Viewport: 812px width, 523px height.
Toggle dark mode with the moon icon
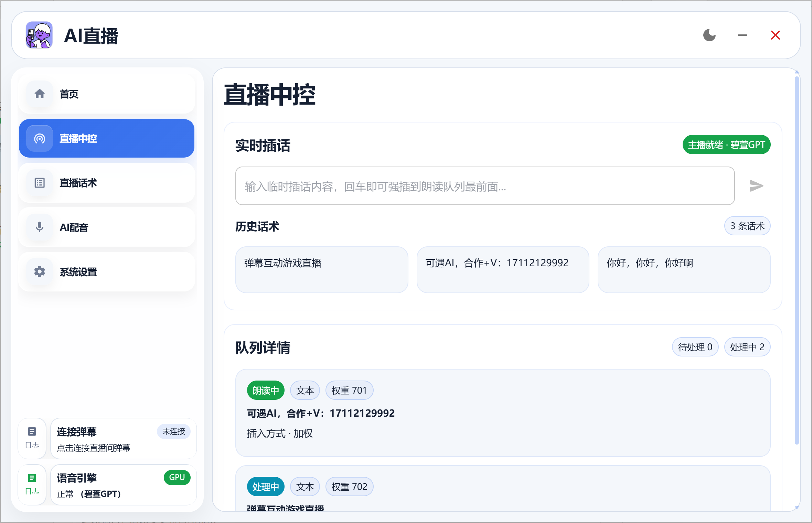[709, 35]
